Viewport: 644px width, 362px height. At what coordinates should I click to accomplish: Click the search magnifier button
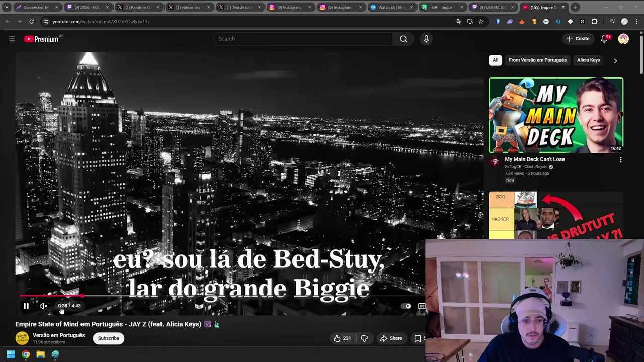[404, 39]
